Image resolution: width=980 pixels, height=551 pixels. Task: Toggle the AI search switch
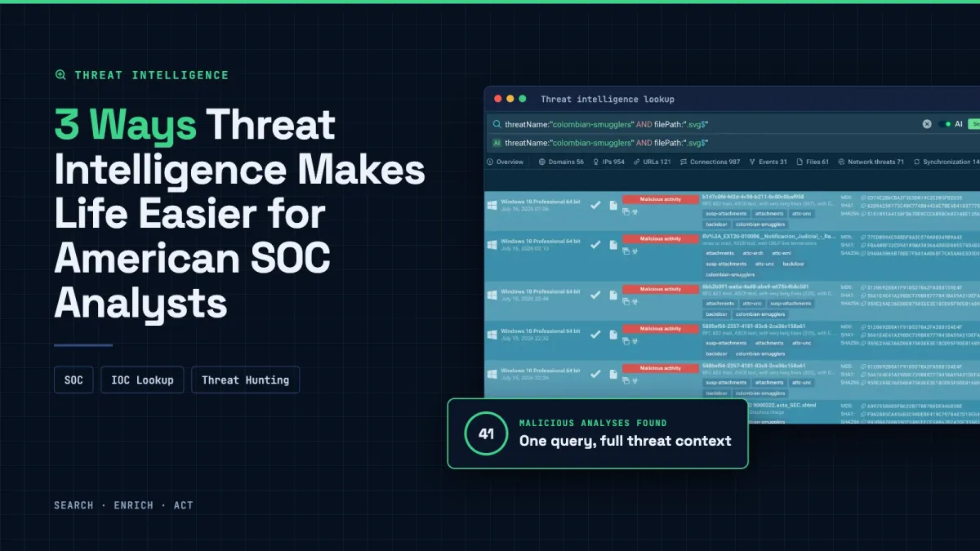[x=946, y=124]
